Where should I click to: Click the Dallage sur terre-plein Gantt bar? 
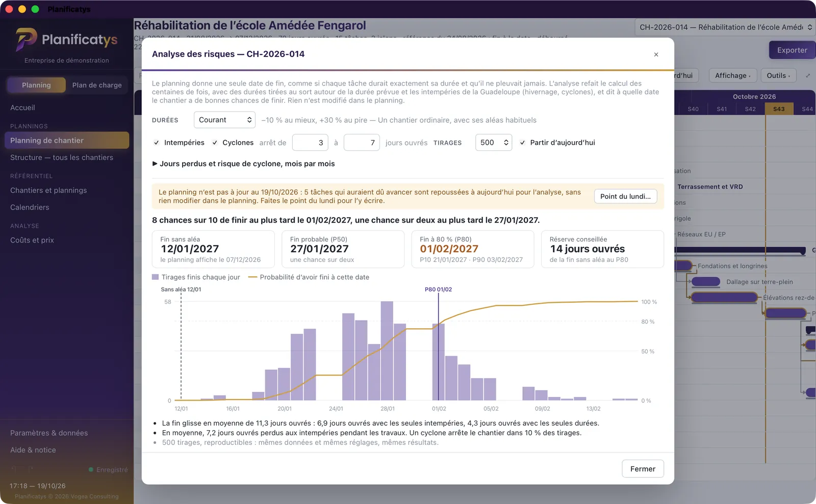[x=706, y=282]
